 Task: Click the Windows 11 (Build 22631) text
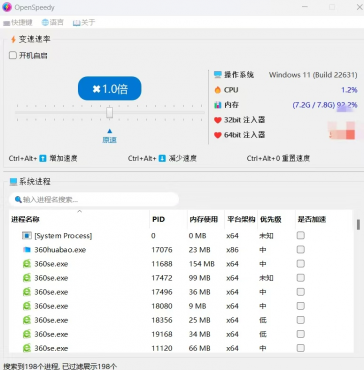pyautogui.click(x=313, y=75)
